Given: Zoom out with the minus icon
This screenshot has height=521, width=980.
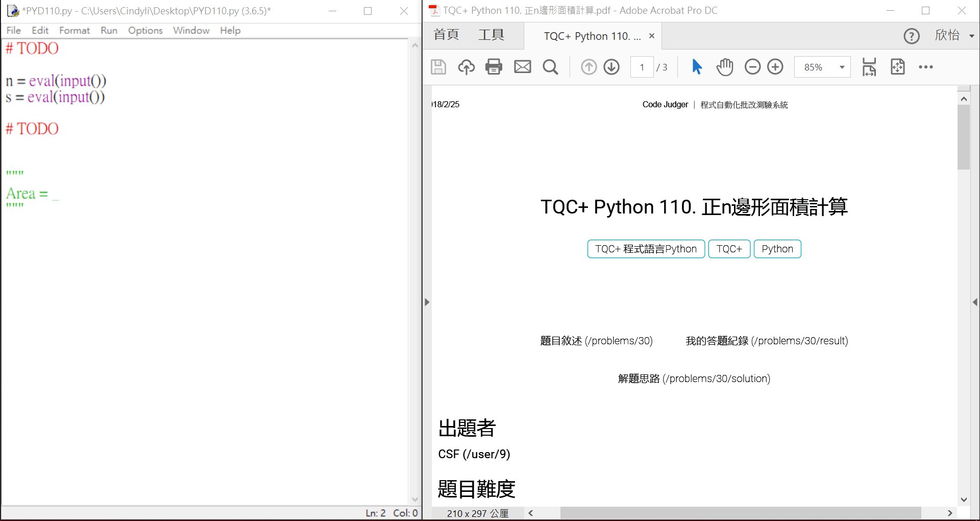Looking at the screenshot, I should (752, 67).
